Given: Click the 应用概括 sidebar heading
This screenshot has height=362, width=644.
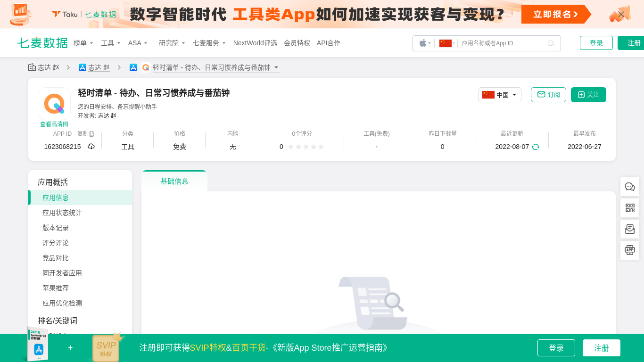Looking at the screenshot, I should [x=53, y=182].
